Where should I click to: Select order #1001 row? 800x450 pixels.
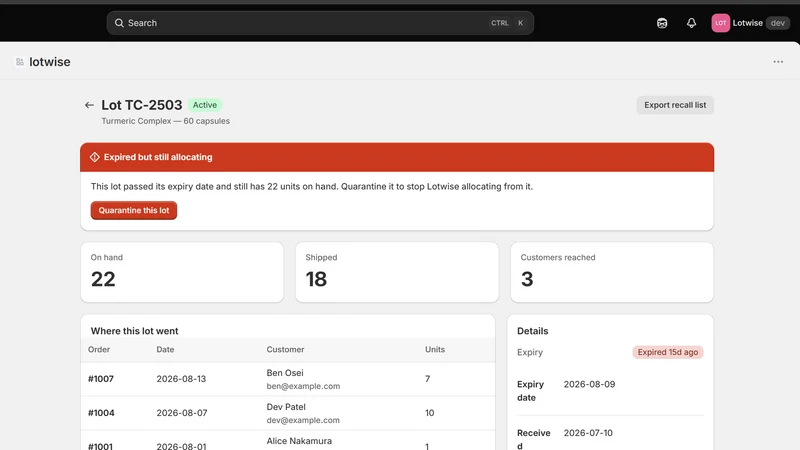[x=288, y=441]
